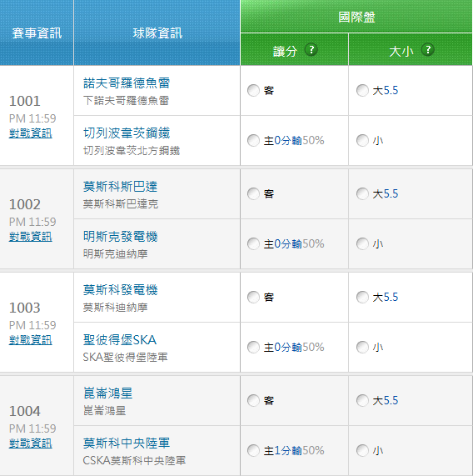This screenshot has width=473, height=476.
Task: Click subtitle CSKA莫斯科中央陸軍
Action: pos(134,460)
